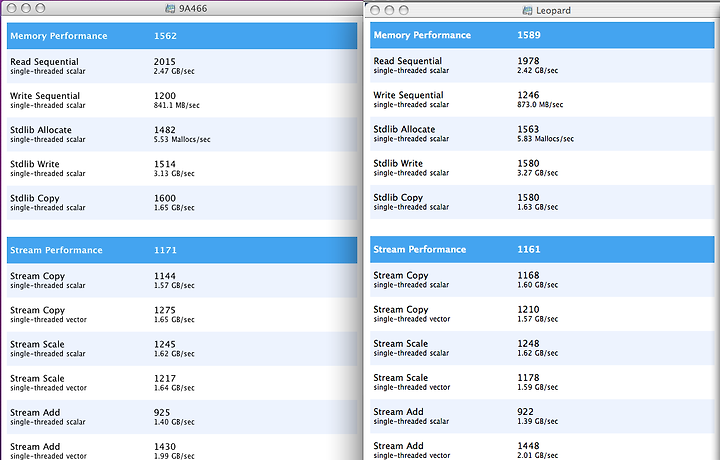Click the document icon beside 9A466 title
The height and width of the screenshot is (460, 720).
tap(170, 8)
